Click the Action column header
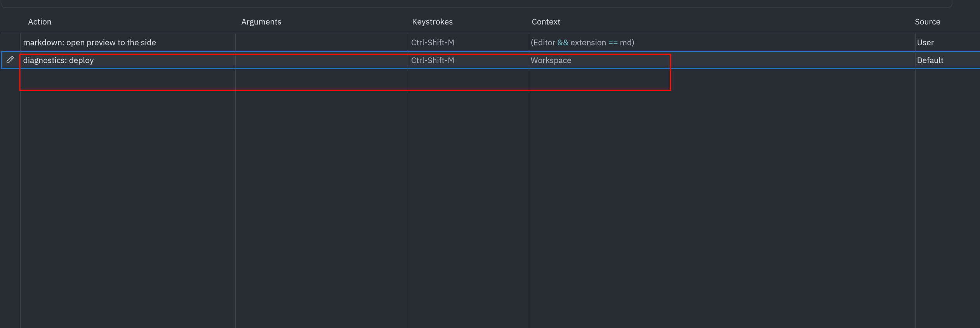980x328 pixels. (x=40, y=22)
